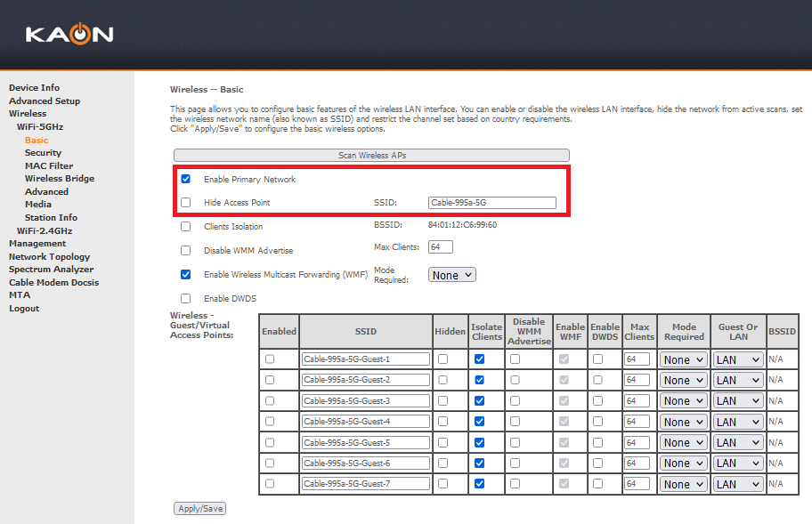Enable the Hide Access Point option
Viewport: 812px width, 524px height.
(x=185, y=202)
